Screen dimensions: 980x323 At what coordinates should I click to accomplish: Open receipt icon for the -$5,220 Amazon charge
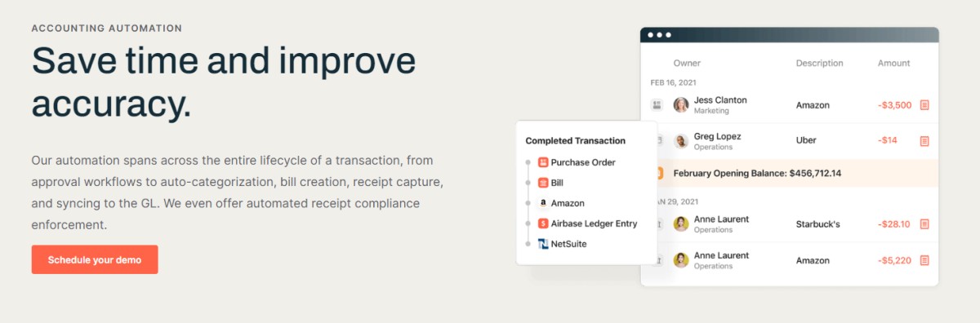click(x=924, y=260)
